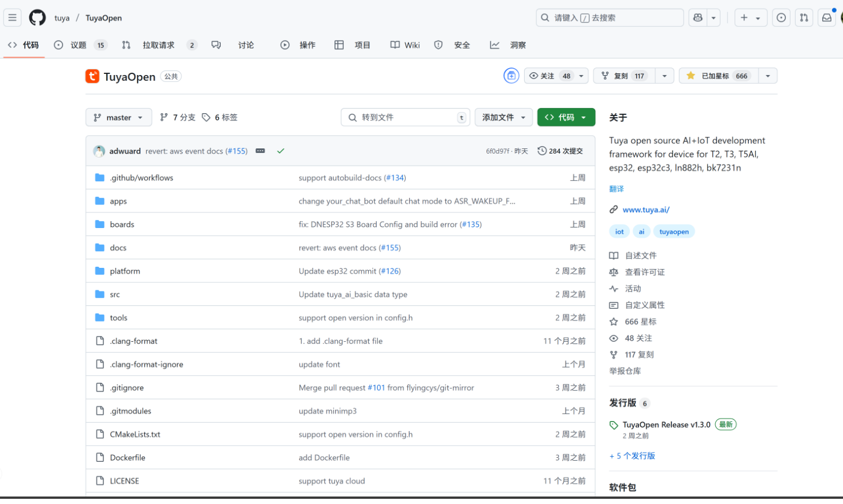
Task: Open the boards folder
Action: point(122,225)
